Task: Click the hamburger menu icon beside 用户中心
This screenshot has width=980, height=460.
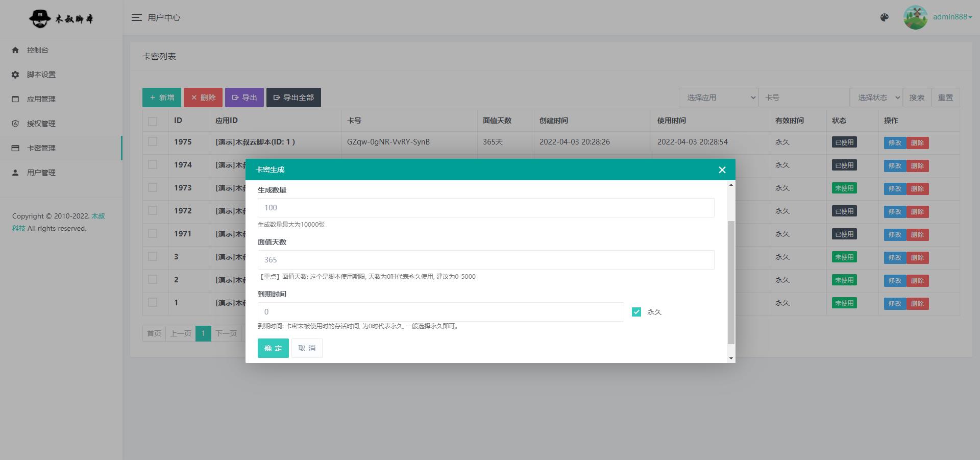Action: click(136, 17)
